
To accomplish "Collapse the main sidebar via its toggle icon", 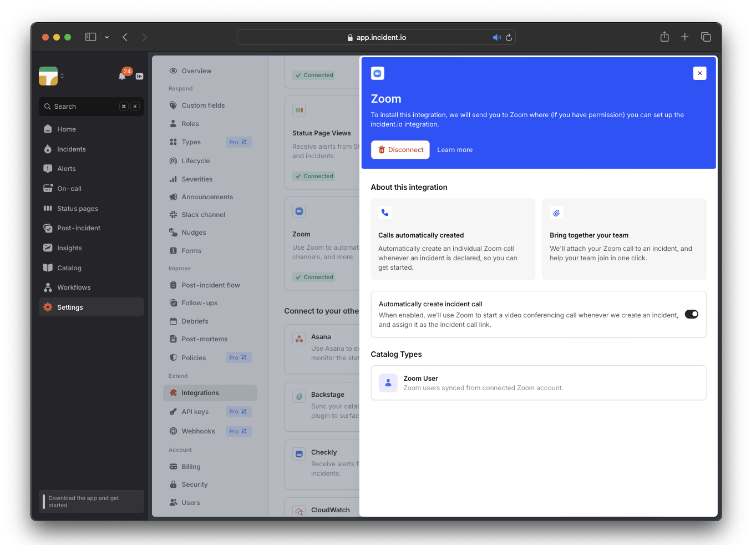I will point(139,76).
